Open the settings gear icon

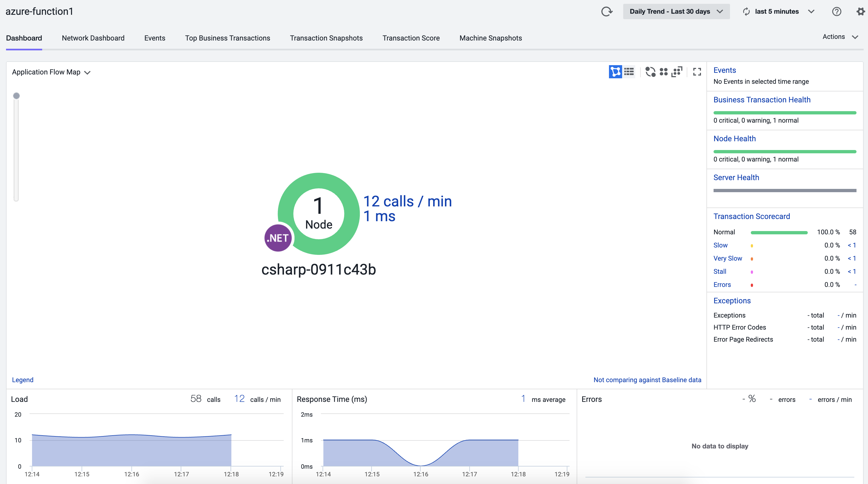point(861,11)
